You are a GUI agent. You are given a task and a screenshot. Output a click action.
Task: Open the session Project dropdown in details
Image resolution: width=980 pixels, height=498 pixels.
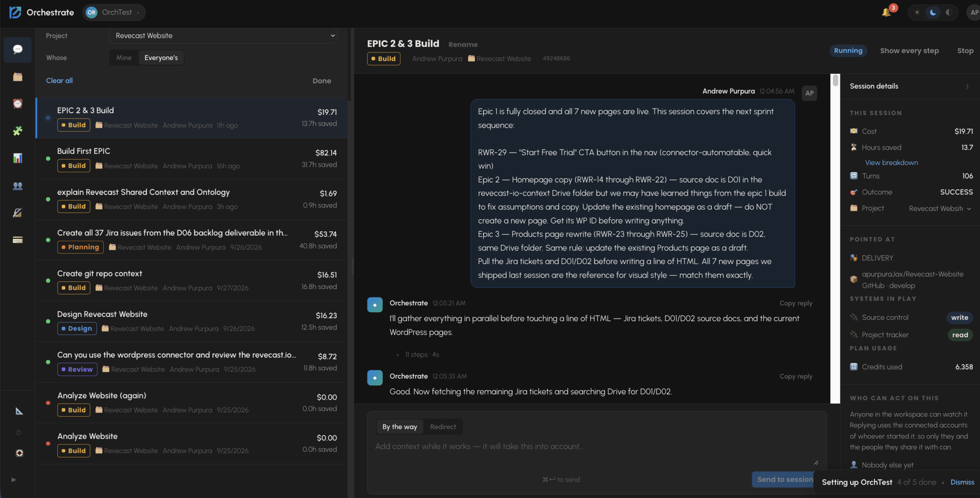pyautogui.click(x=940, y=209)
